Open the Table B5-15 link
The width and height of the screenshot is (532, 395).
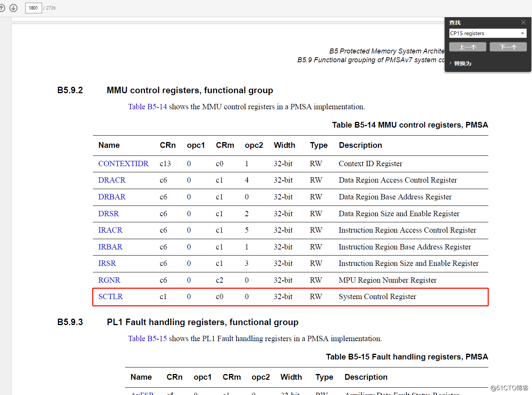[x=147, y=338]
